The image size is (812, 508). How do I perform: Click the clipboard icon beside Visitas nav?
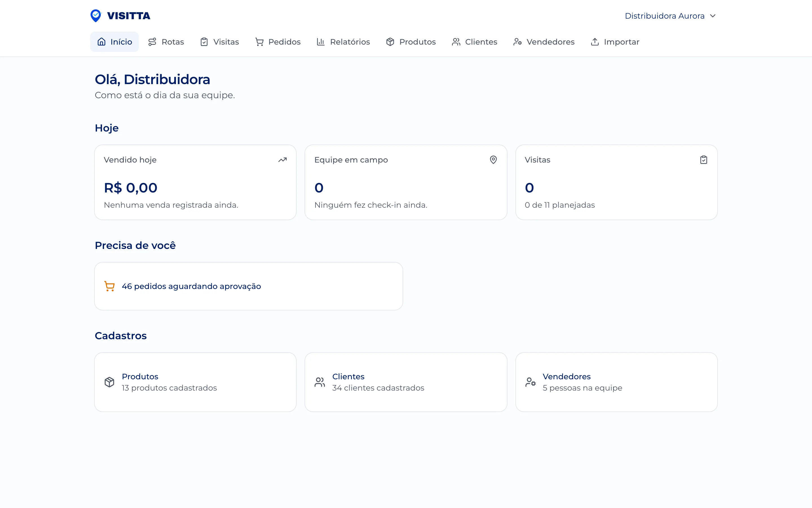coord(204,42)
